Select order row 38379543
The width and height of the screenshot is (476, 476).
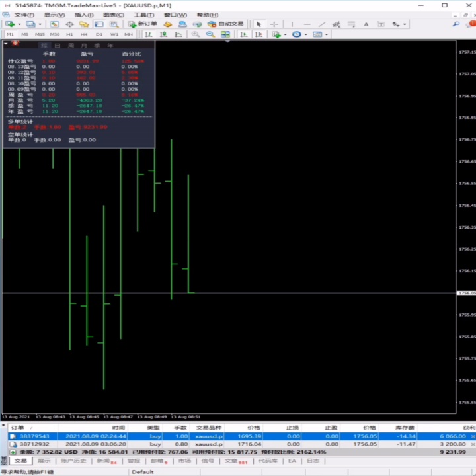[242, 436]
